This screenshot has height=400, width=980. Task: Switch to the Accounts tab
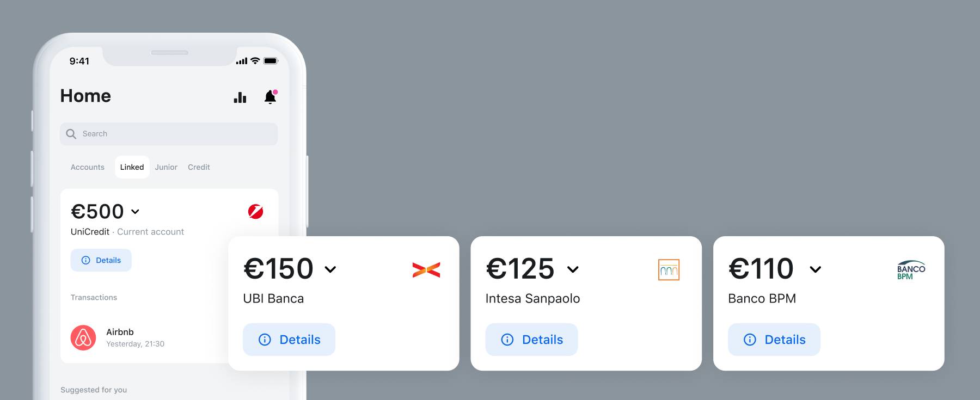click(x=87, y=167)
